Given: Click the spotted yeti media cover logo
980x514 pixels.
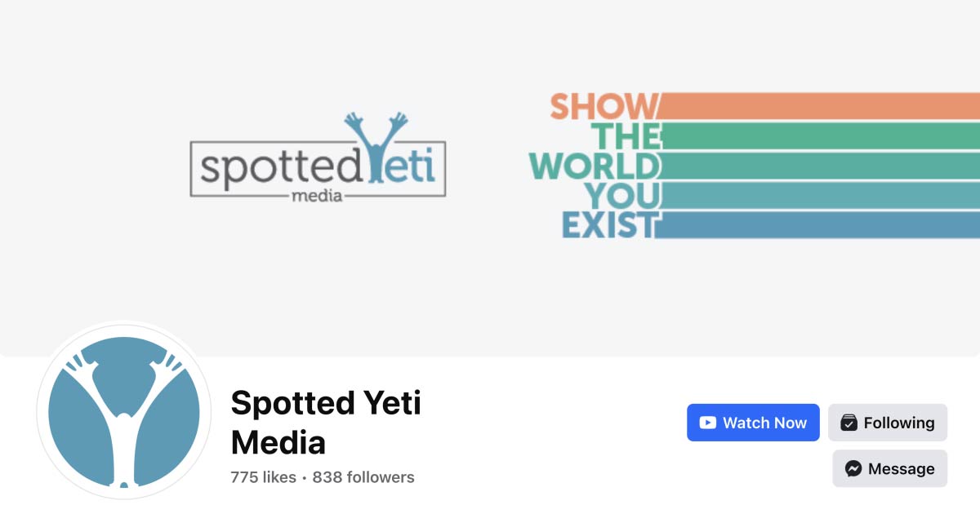Looking at the screenshot, I should (318, 157).
